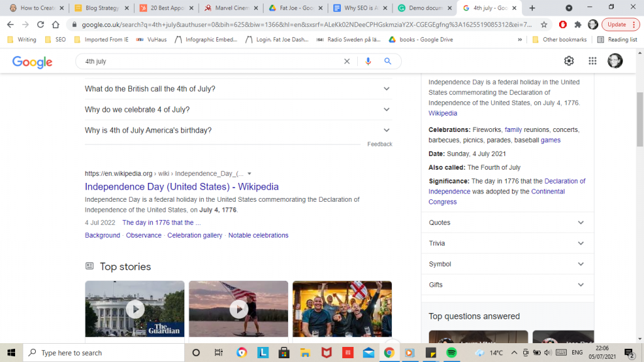
Task: Open the SEO bookmark folder
Action: pyautogui.click(x=55, y=40)
